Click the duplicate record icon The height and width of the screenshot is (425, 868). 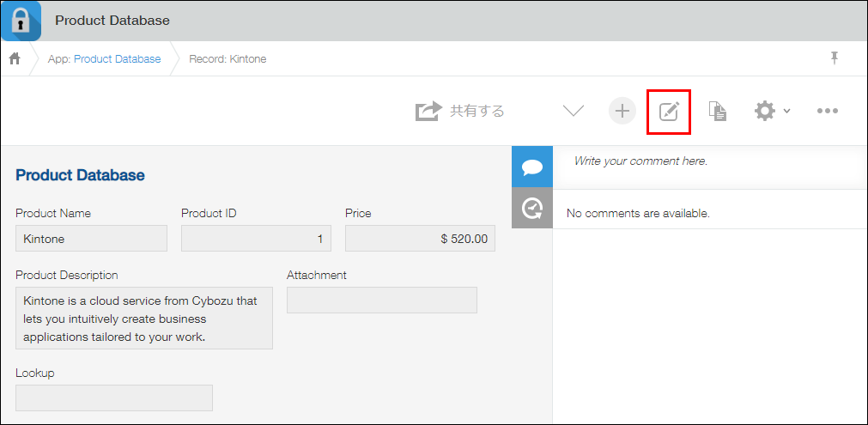pyautogui.click(x=718, y=111)
